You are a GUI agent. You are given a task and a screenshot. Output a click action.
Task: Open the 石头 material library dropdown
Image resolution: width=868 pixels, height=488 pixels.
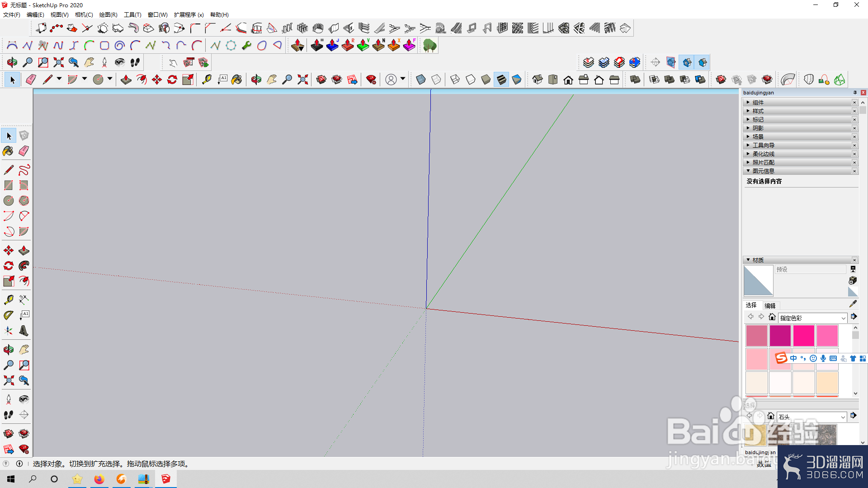[811, 417]
